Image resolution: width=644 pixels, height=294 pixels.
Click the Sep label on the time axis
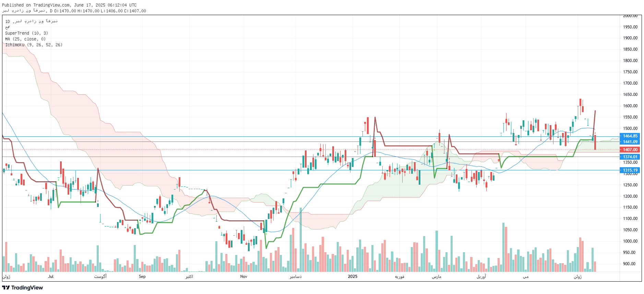pyautogui.click(x=142, y=277)
